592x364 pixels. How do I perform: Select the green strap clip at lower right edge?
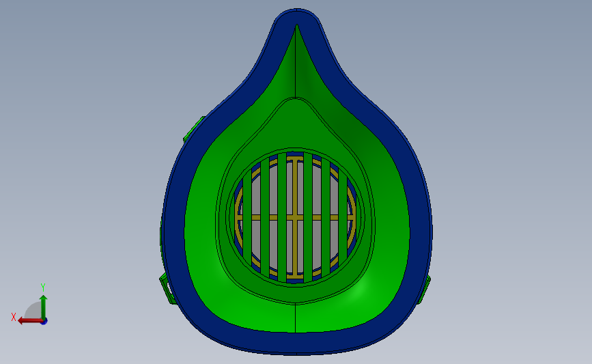pyautogui.click(x=424, y=290)
